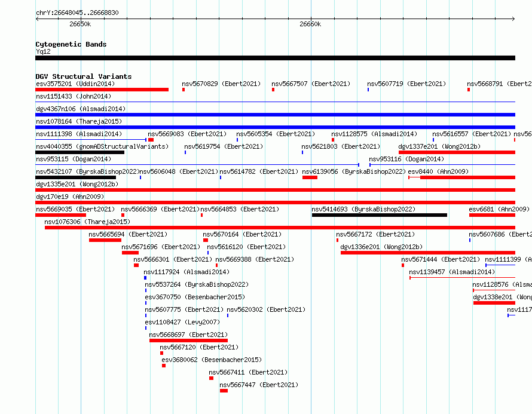Click nsv1078164 (Thareja2015) label

(79, 121)
